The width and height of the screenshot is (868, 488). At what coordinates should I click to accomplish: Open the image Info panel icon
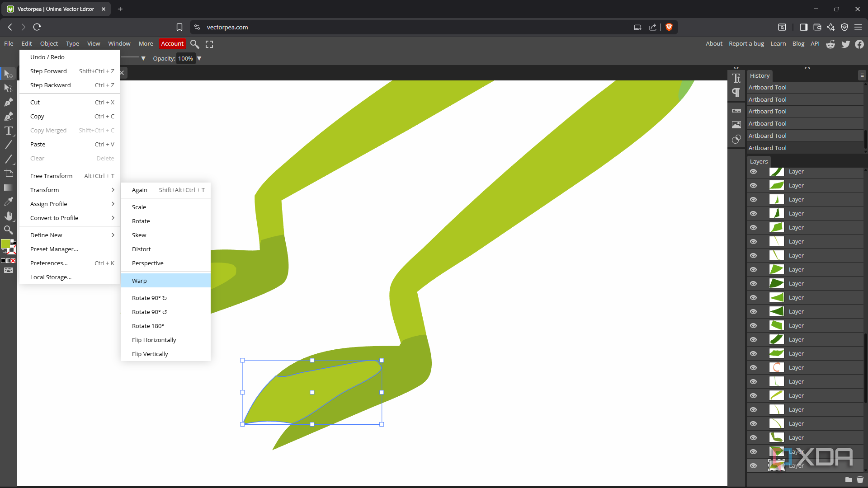click(x=736, y=125)
